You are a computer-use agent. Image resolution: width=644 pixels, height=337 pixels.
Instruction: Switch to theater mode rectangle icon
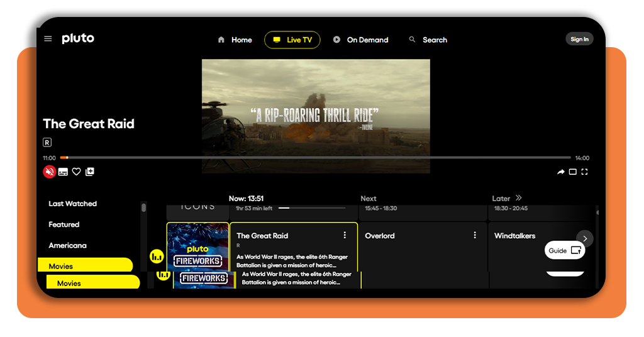click(x=572, y=172)
